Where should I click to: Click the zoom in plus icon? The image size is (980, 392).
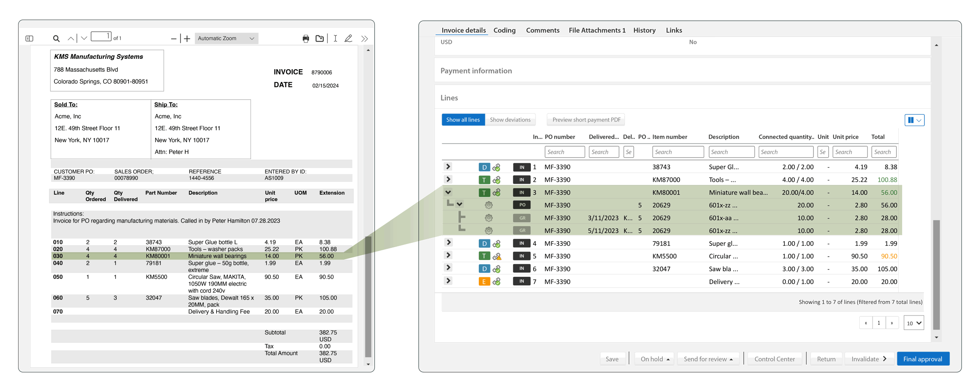[187, 38]
